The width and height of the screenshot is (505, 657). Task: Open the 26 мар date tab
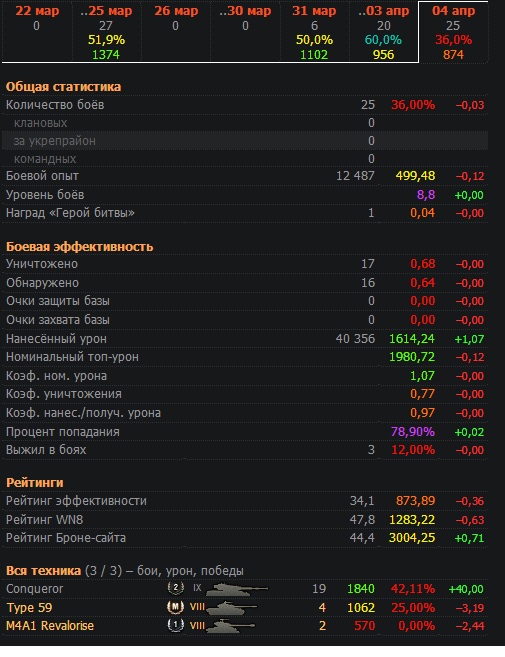click(176, 32)
